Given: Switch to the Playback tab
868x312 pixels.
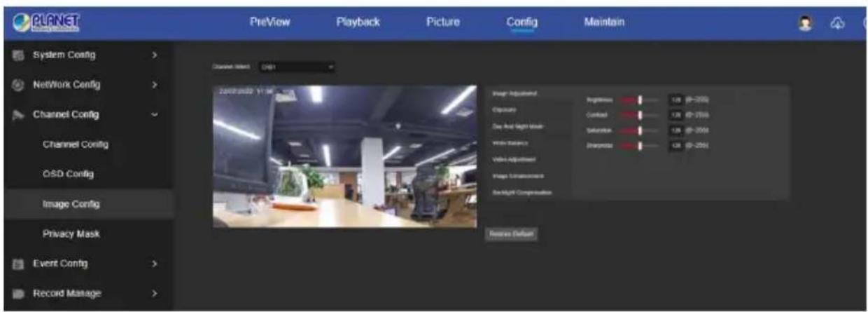Looking at the screenshot, I should coord(358,22).
